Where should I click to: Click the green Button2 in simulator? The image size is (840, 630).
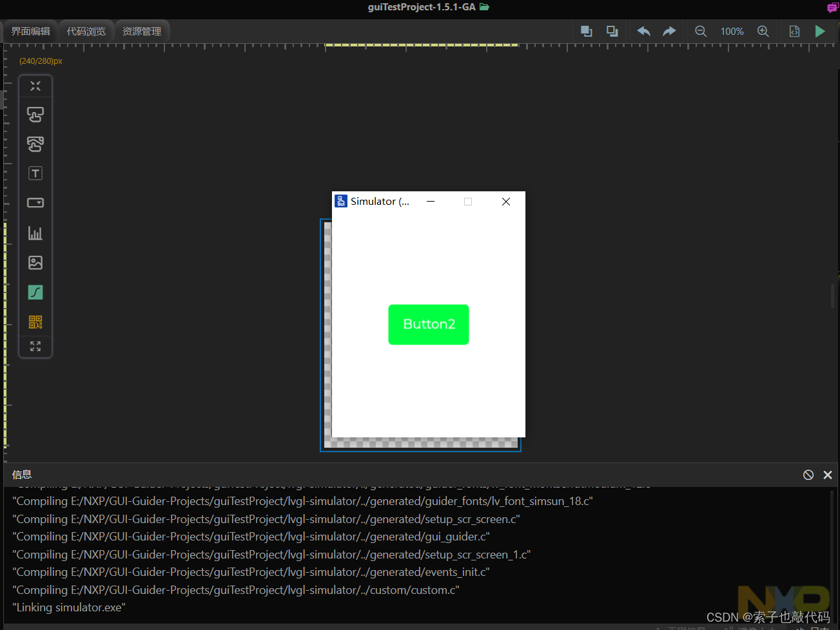pos(429,325)
